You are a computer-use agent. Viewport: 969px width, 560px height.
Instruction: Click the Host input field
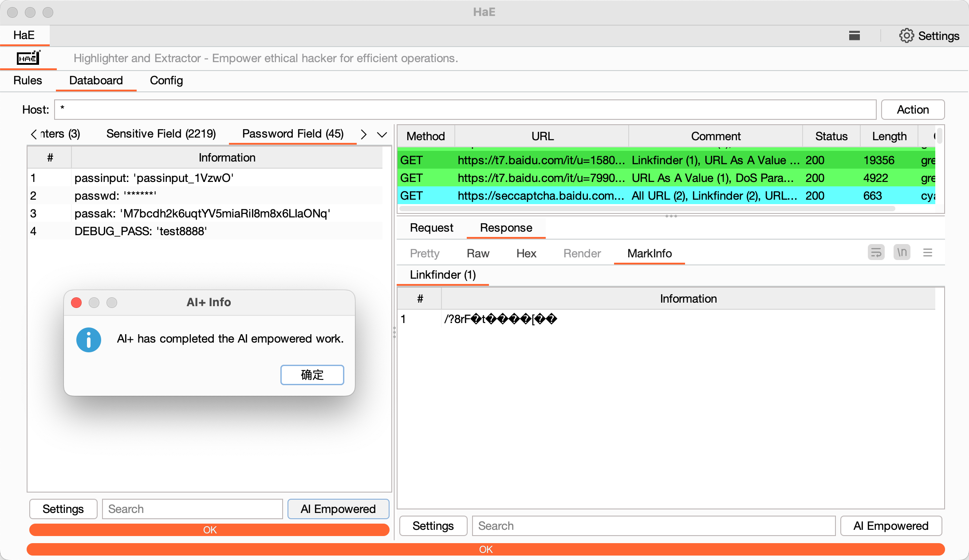click(465, 110)
